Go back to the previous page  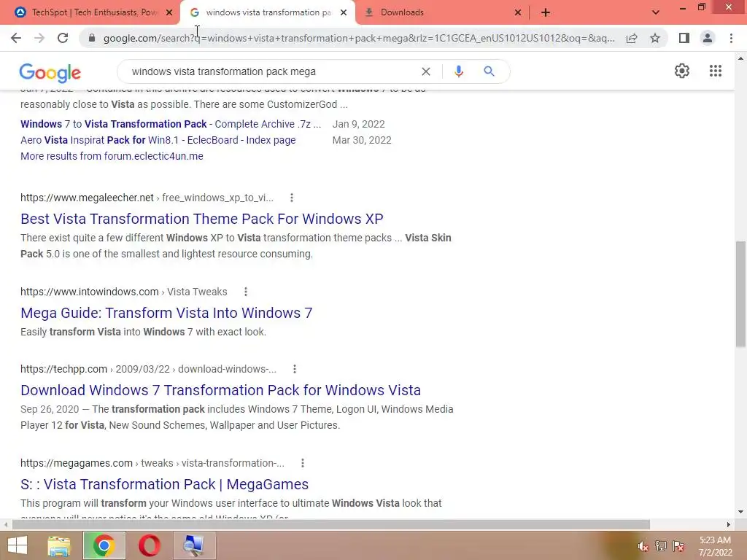(16, 38)
